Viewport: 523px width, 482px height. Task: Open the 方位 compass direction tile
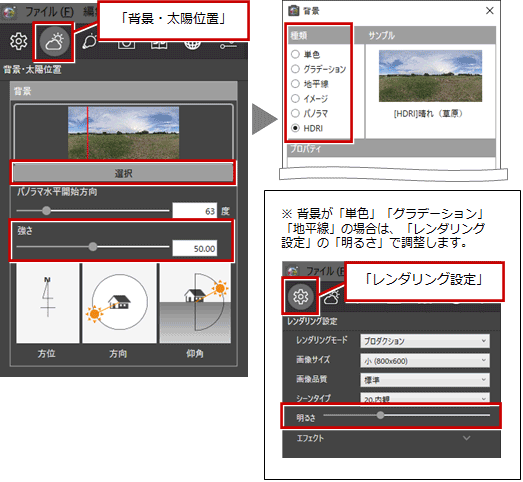[x=48, y=303]
